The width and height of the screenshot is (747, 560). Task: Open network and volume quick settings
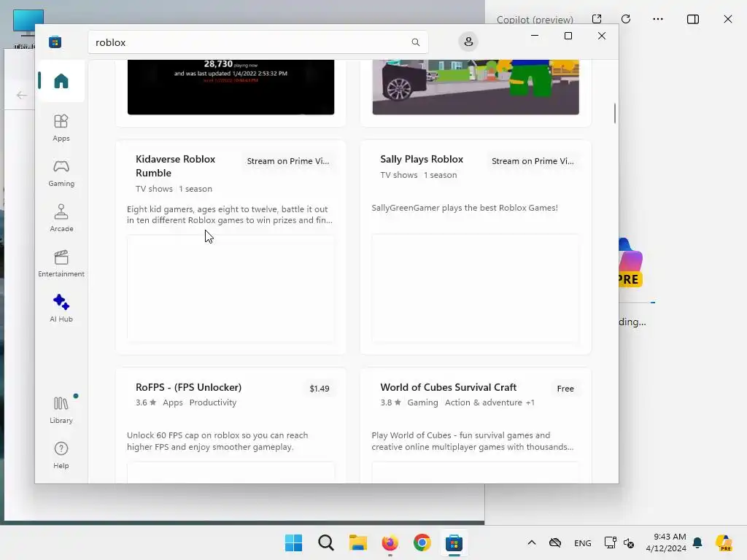click(619, 542)
